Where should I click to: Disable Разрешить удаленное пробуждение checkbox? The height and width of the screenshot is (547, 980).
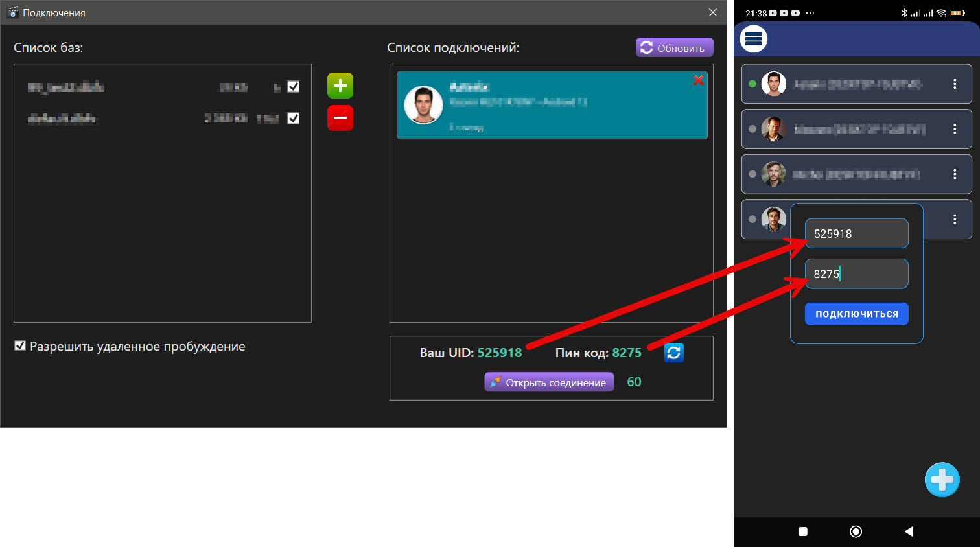[20, 346]
